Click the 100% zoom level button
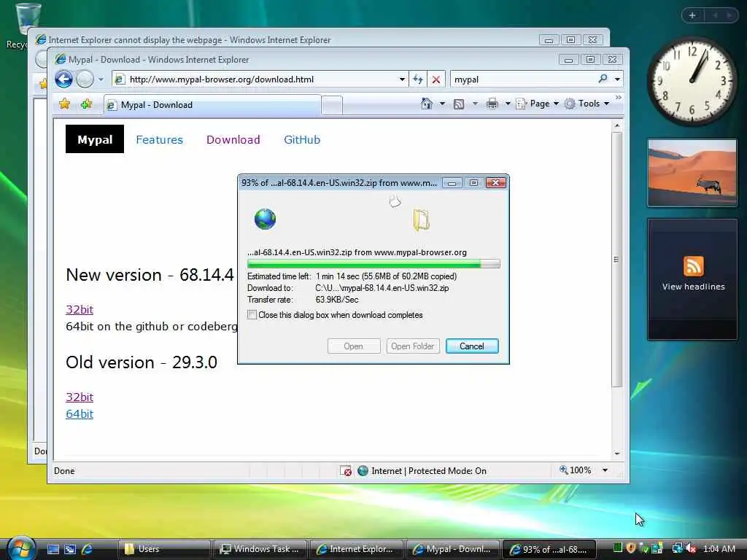747x560 pixels. pyautogui.click(x=576, y=470)
